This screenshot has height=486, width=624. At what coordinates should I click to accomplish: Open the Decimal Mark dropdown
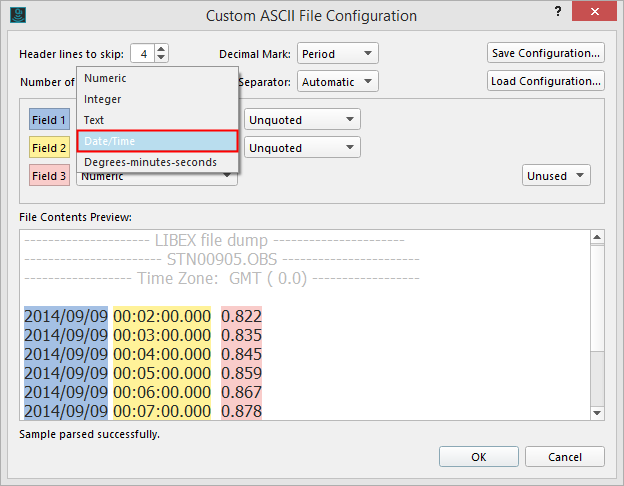click(337, 53)
